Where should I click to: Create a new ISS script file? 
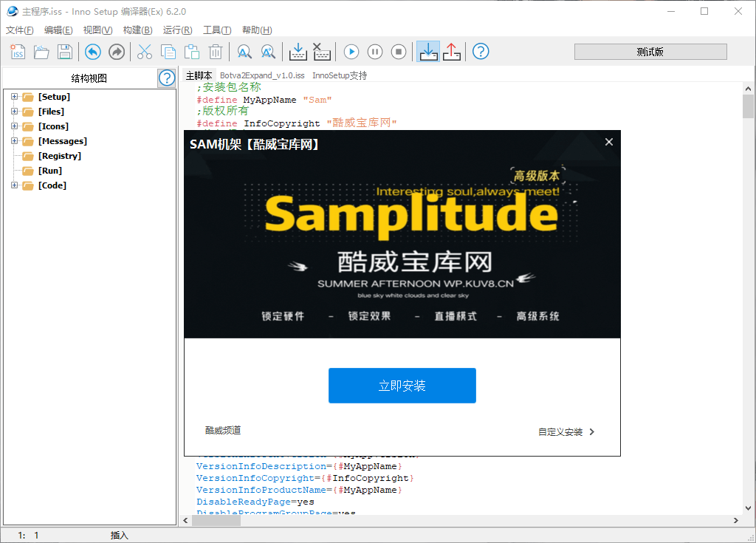(18, 52)
